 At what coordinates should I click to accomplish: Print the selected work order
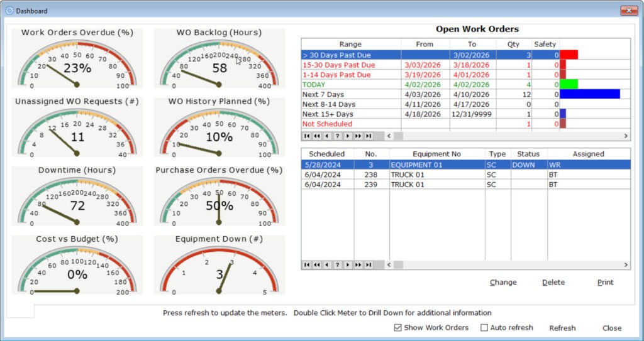coord(605,283)
